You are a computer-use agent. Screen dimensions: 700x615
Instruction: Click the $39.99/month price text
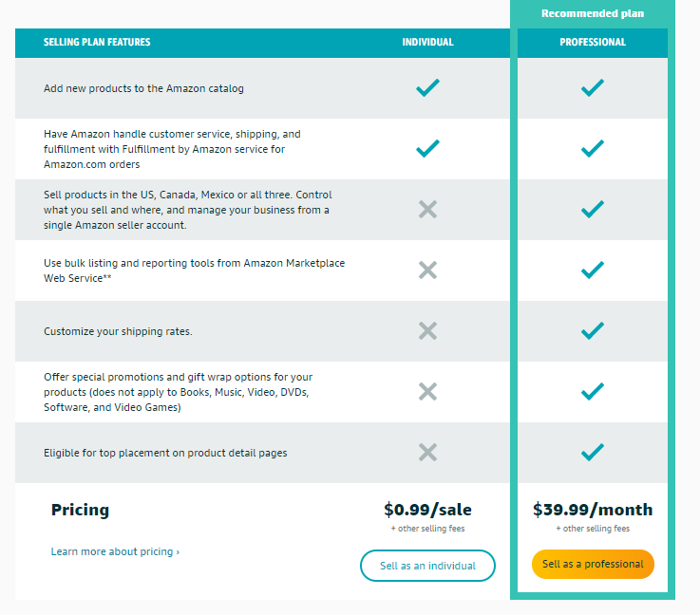(593, 510)
